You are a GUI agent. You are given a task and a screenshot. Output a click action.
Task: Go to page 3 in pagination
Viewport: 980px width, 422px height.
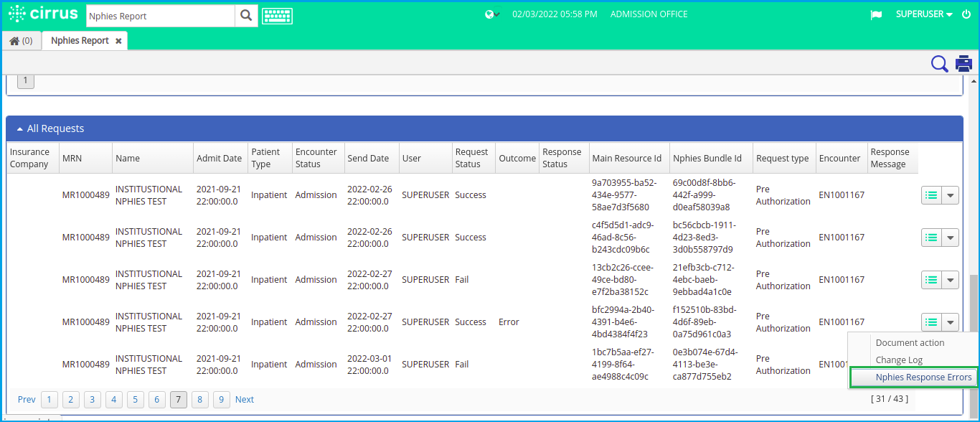pos(93,400)
